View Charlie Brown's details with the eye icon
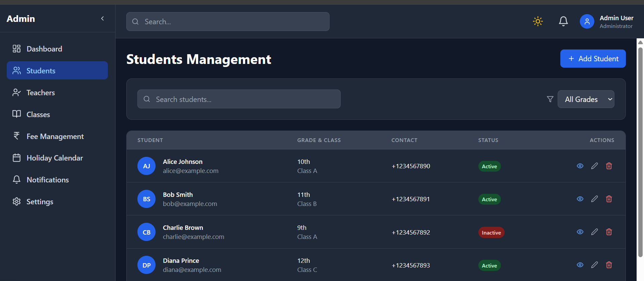This screenshot has height=281, width=644. 580,232
